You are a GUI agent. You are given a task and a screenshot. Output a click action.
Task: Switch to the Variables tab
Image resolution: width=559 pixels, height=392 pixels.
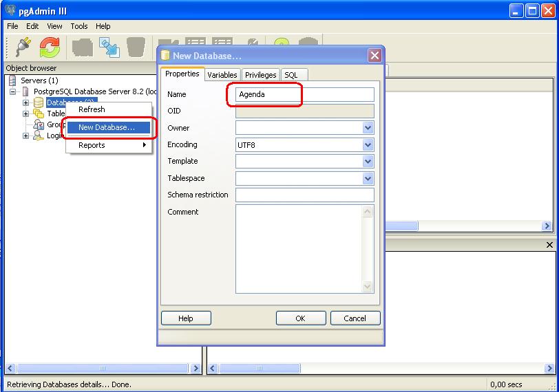(222, 75)
